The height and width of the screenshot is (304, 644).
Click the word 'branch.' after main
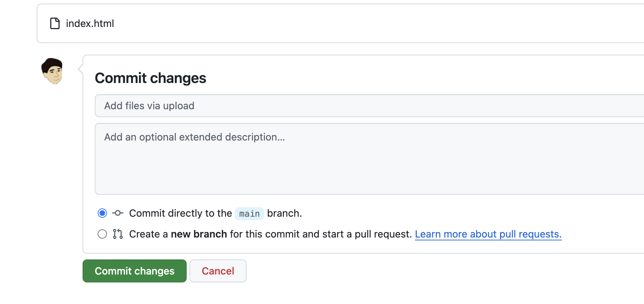click(285, 213)
